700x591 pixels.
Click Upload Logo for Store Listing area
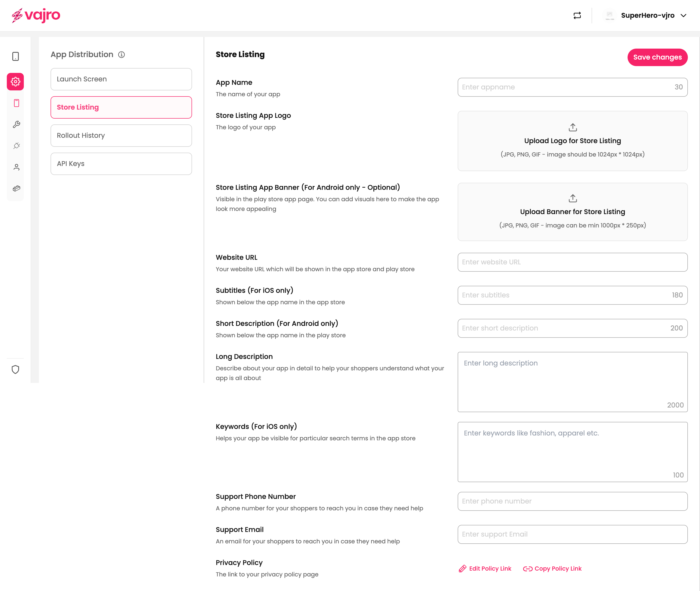click(572, 141)
